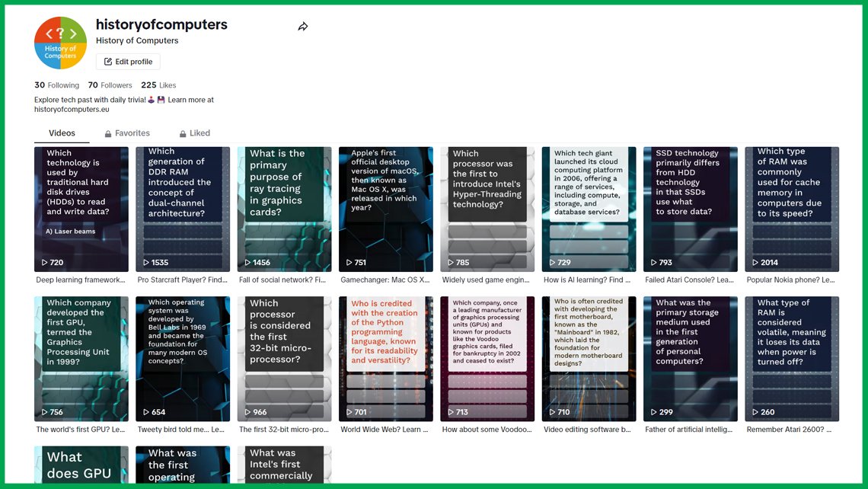Viewport: 868px width, 489px height.
Task: Open the Liked tab
Action: 195,133
